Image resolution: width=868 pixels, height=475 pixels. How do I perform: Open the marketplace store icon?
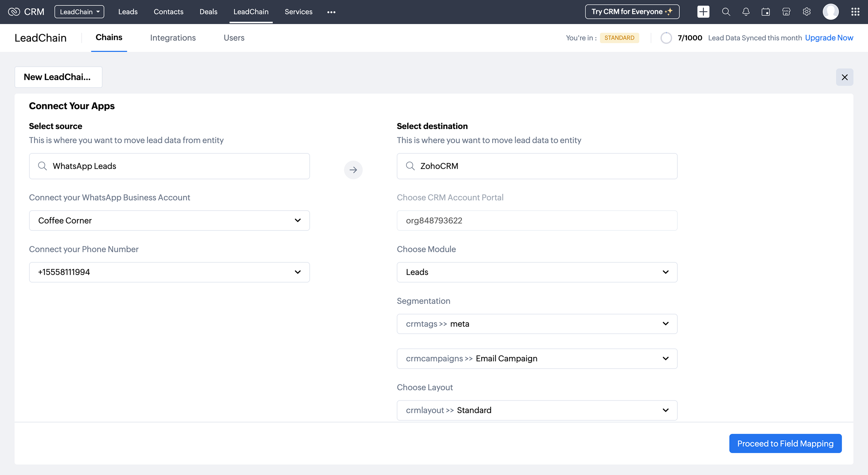click(x=786, y=12)
